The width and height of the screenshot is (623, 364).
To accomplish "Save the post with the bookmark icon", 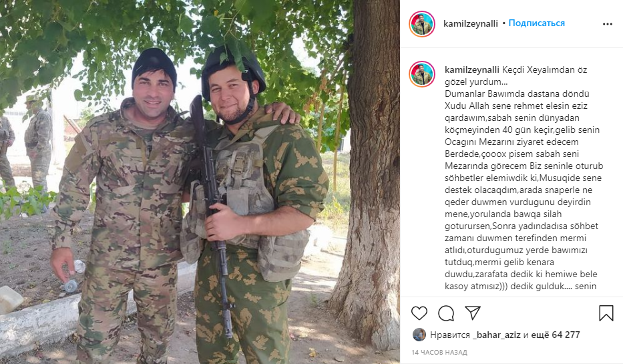I will tap(606, 313).
